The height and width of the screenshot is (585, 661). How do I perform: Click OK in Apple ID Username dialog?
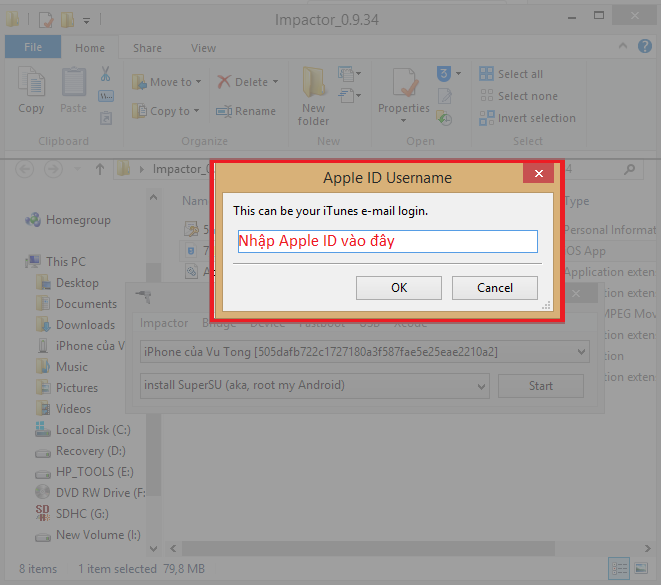tap(398, 288)
